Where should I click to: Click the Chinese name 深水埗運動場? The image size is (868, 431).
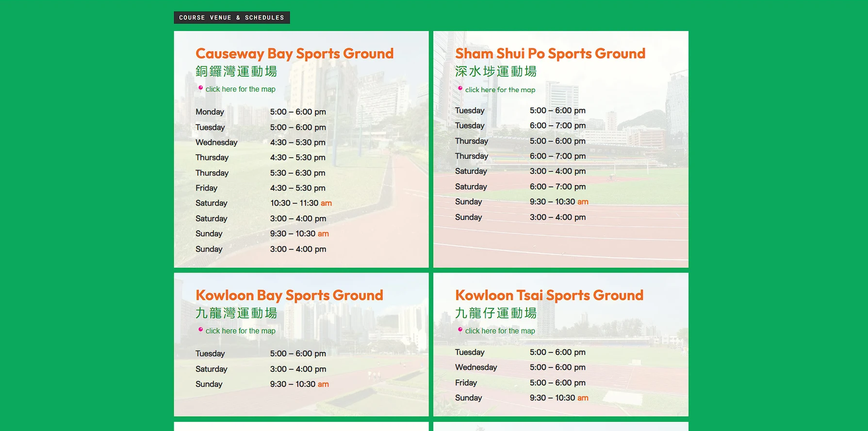coord(495,72)
